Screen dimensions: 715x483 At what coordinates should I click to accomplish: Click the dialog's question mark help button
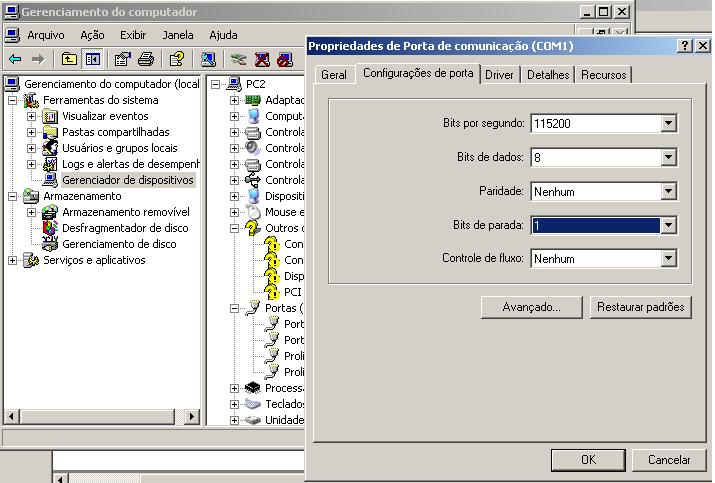click(685, 46)
